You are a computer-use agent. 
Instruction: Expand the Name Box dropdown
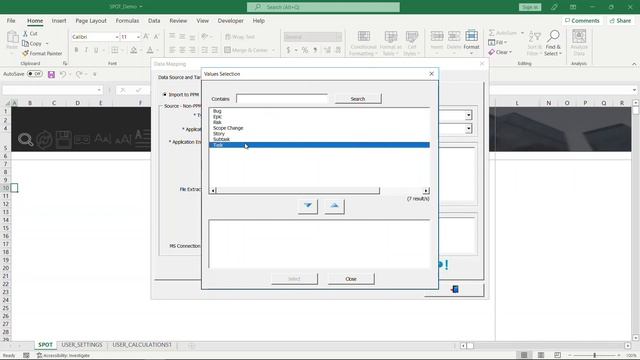(x=99, y=90)
